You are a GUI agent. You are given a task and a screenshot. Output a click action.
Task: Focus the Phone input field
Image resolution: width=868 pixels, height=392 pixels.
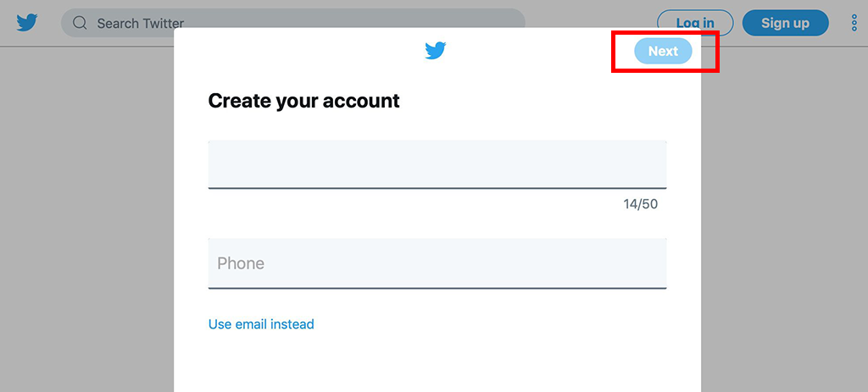437,263
